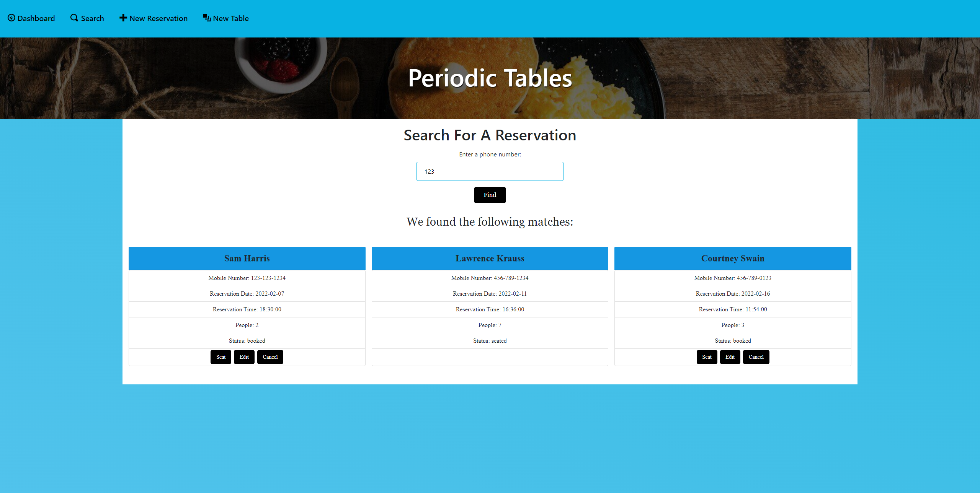
Task: Click the Dashboard clock icon
Action: pos(11,18)
